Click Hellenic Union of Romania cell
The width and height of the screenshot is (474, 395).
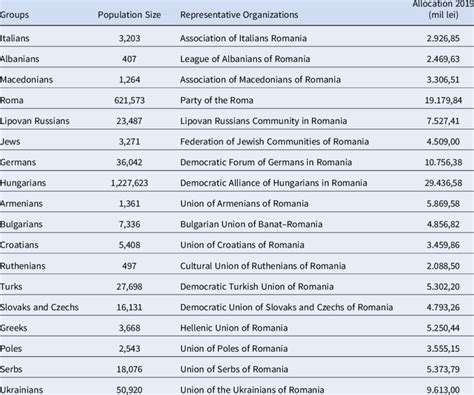point(234,328)
